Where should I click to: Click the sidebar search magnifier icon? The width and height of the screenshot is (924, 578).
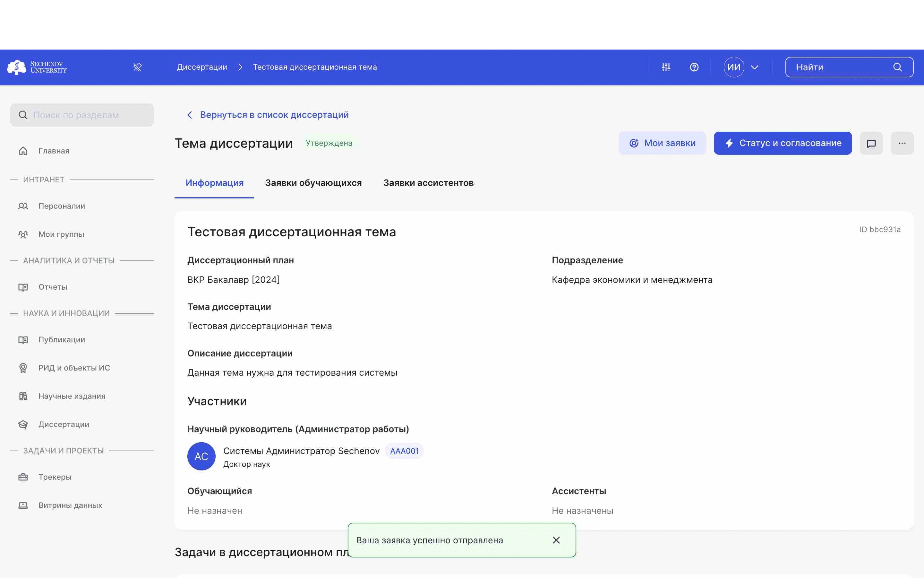pyautogui.click(x=23, y=115)
